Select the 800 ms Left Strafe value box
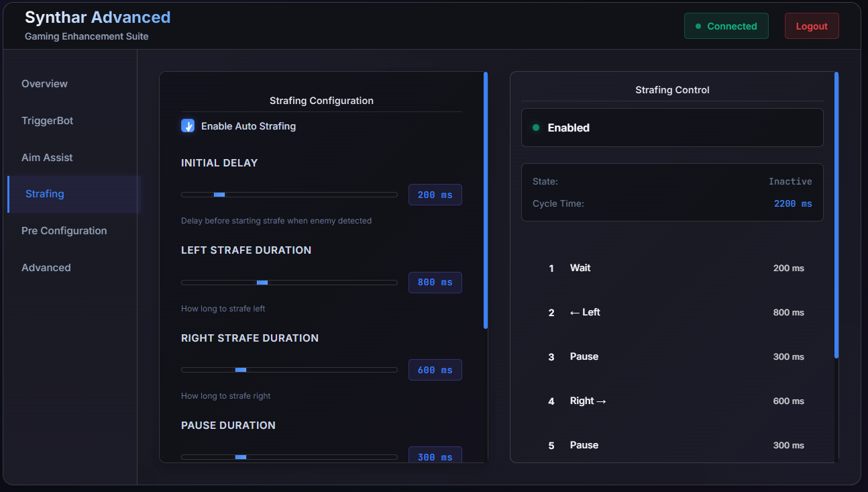The image size is (868, 492). point(435,283)
